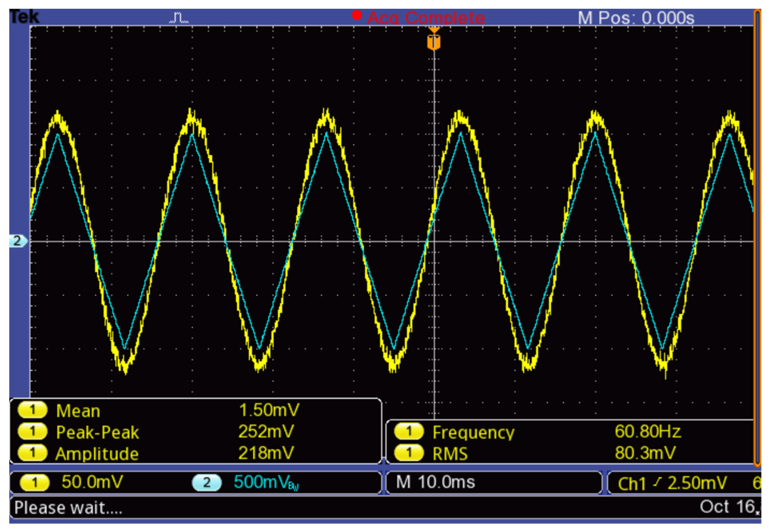Select the cyan channel 2 500mV scale badge
The width and height of the screenshot is (770, 532).
pos(206,483)
